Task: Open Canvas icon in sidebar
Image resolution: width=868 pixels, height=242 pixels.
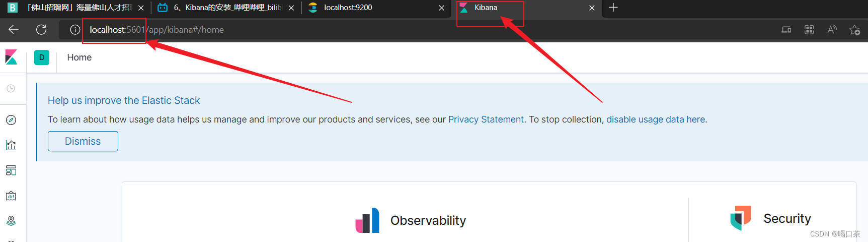Action: (11, 196)
